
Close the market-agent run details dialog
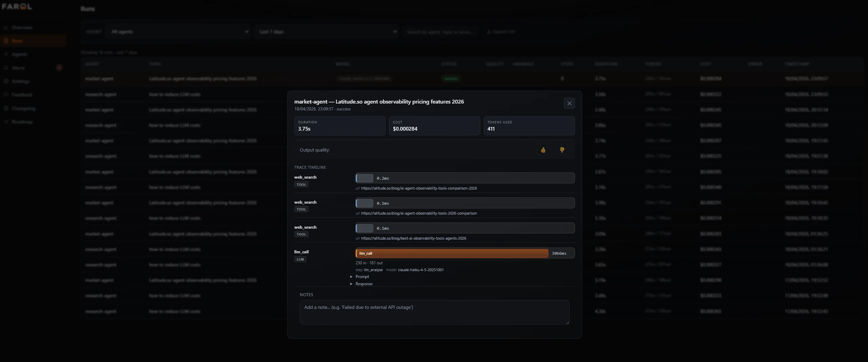(x=569, y=103)
